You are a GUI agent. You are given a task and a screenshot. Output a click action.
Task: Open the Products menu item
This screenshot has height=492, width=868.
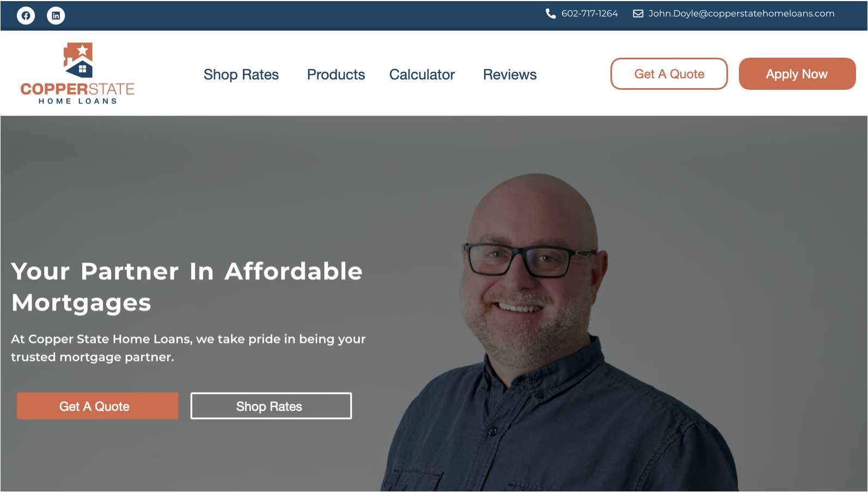tap(336, 75)
